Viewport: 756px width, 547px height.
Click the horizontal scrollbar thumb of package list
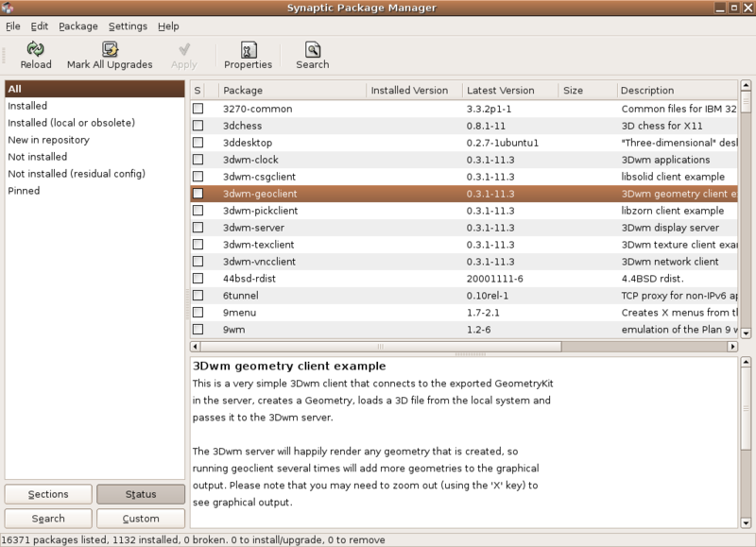click(x=381, y=346)
